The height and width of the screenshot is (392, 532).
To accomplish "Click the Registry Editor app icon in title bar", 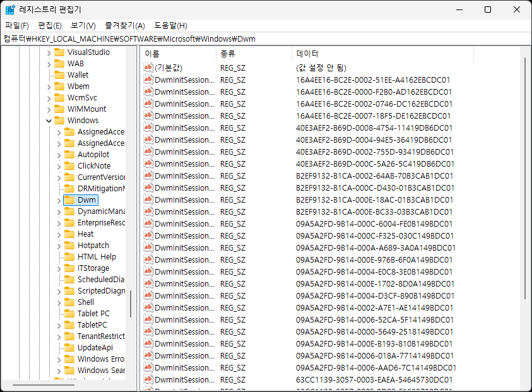I will 11,9.
